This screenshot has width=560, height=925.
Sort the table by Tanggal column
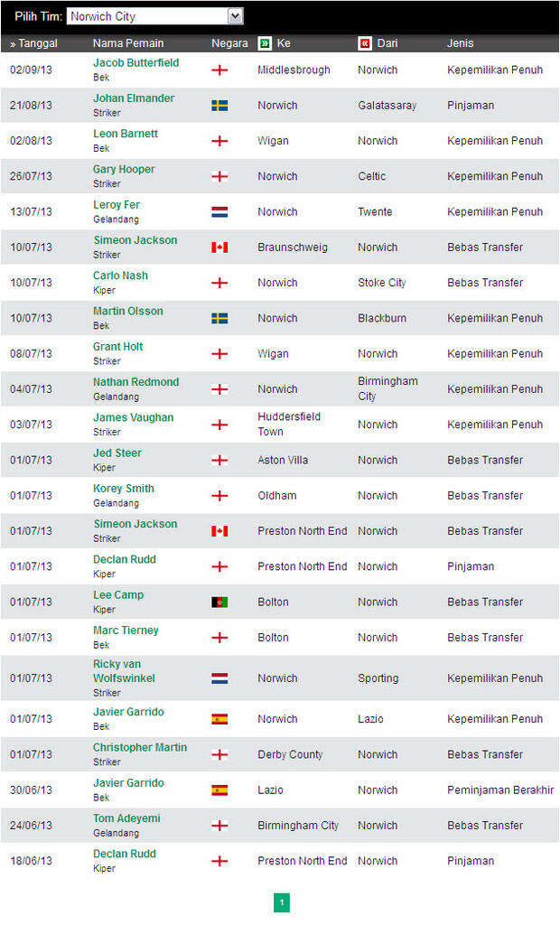click(34, 43)
